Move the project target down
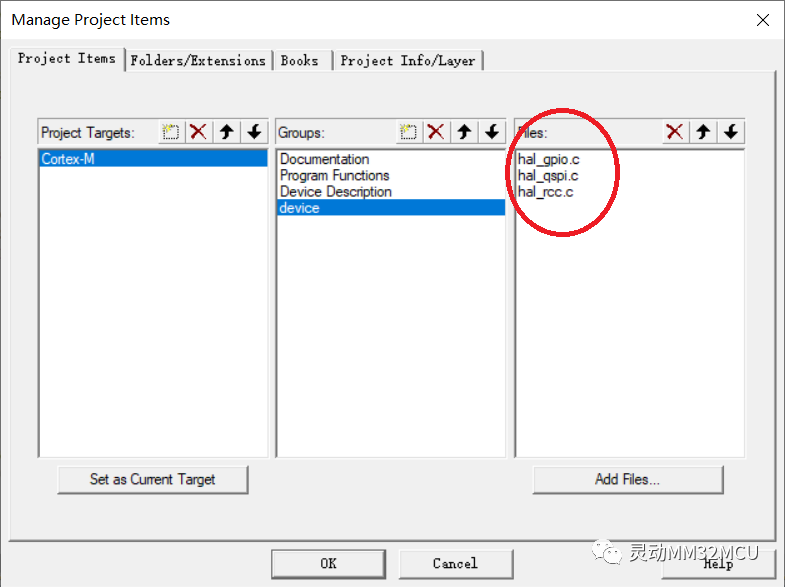This screenshot has width=785, height=587. [x=254, y=132]
